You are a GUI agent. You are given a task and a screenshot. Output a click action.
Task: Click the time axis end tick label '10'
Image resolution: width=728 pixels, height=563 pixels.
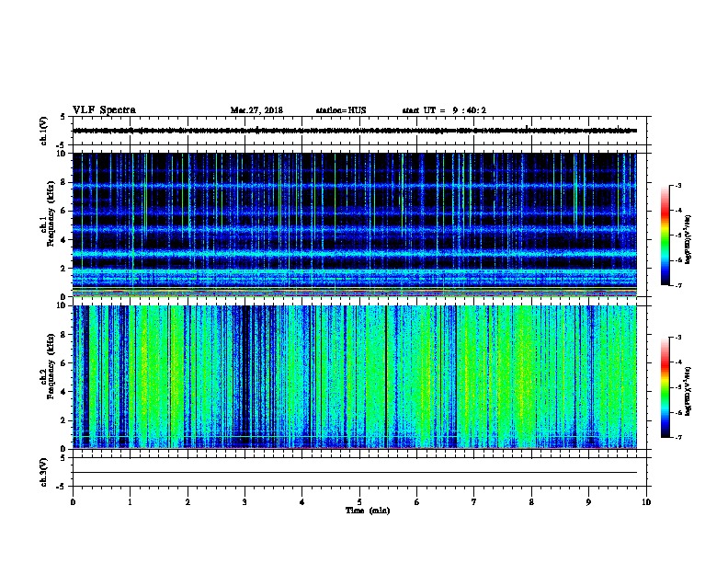pos(646,502)
